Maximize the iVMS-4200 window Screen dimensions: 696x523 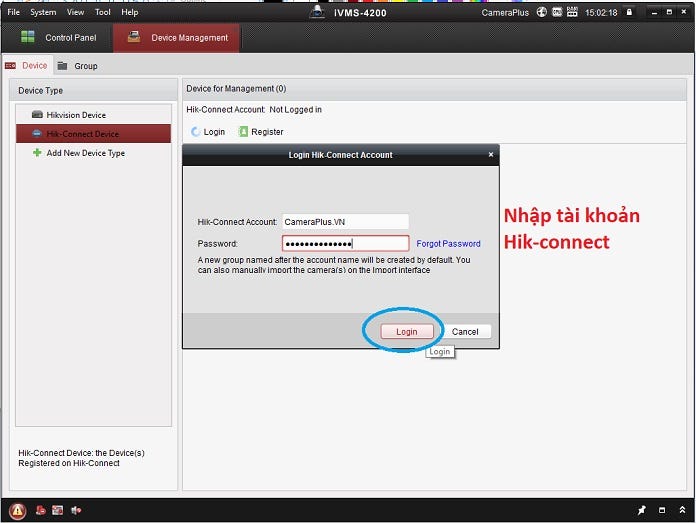(x=669, y=12)
